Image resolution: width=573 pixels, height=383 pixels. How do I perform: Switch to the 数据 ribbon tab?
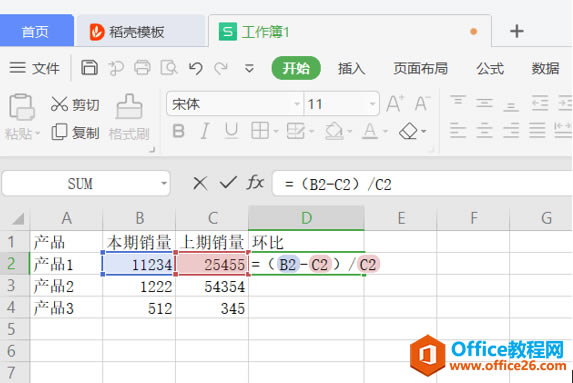545,68
